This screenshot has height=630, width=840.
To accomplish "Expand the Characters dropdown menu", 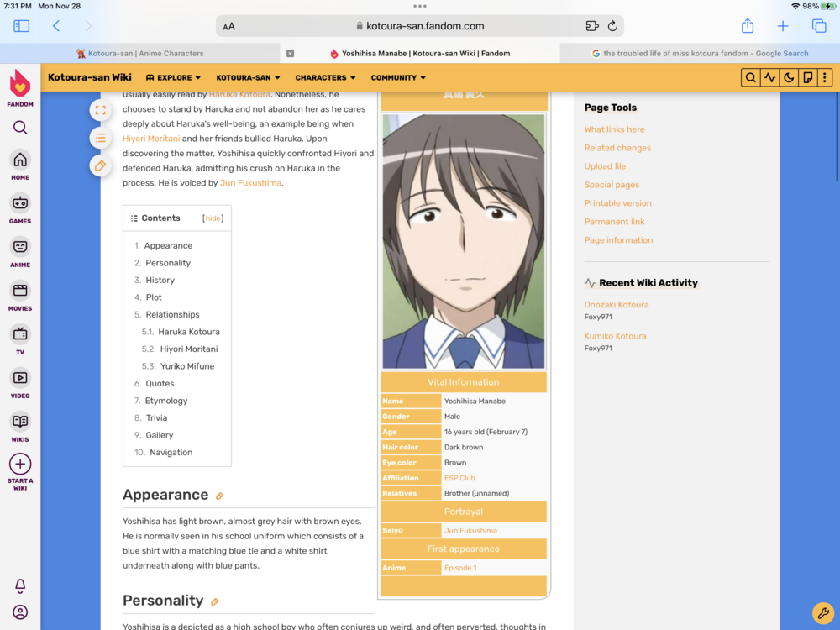I will (x=325, y=77).
